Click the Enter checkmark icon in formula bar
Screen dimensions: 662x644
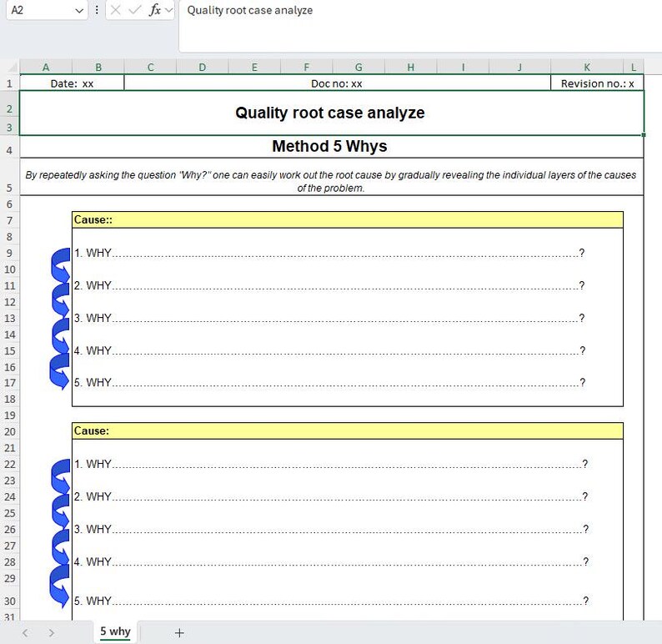(x=135, y=10)
